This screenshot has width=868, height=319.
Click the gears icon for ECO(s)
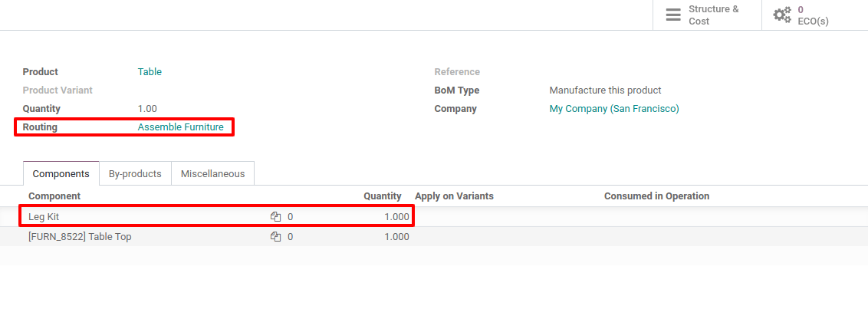[x=782, y=15]
